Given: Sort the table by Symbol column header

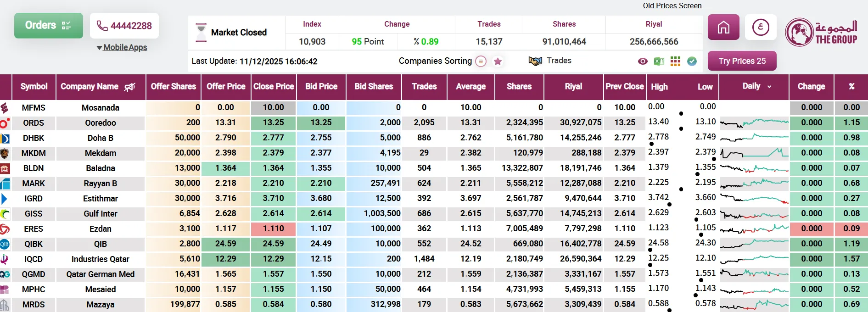Looking at the screenshot, I should point(34,87).
